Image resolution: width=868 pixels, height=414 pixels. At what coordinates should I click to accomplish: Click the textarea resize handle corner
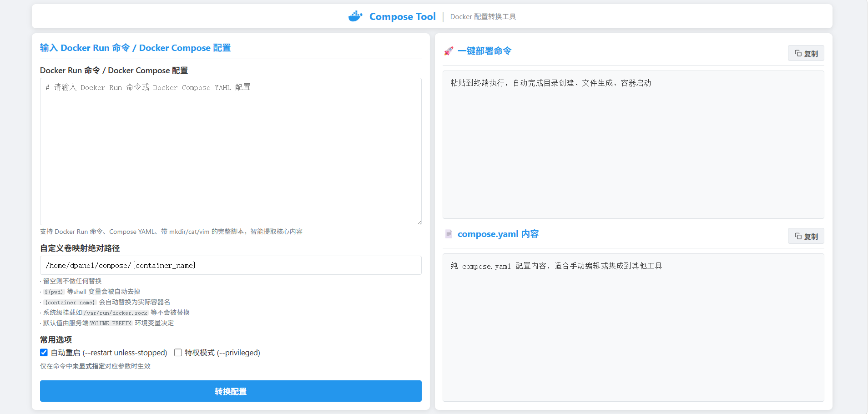point(419,222)
